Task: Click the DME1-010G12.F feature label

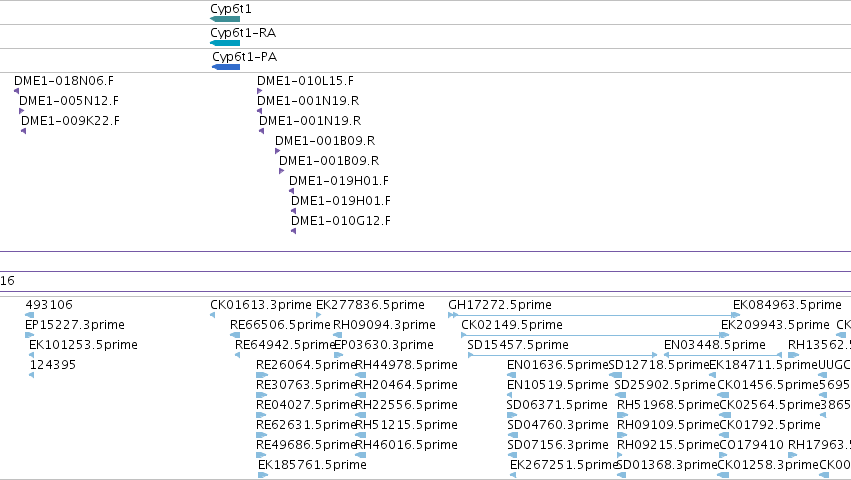Action: click(x=341, y=221)
